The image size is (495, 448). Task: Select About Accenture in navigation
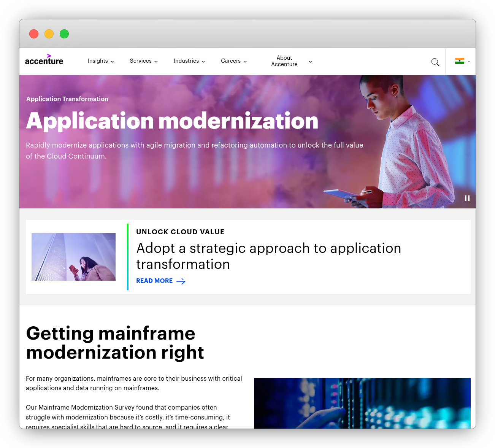click(284, 61)
